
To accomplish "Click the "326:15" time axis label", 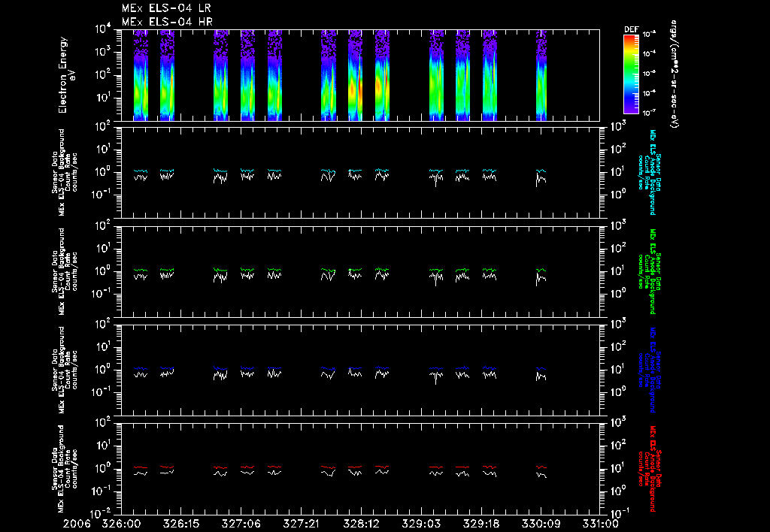I will (180, 524).
